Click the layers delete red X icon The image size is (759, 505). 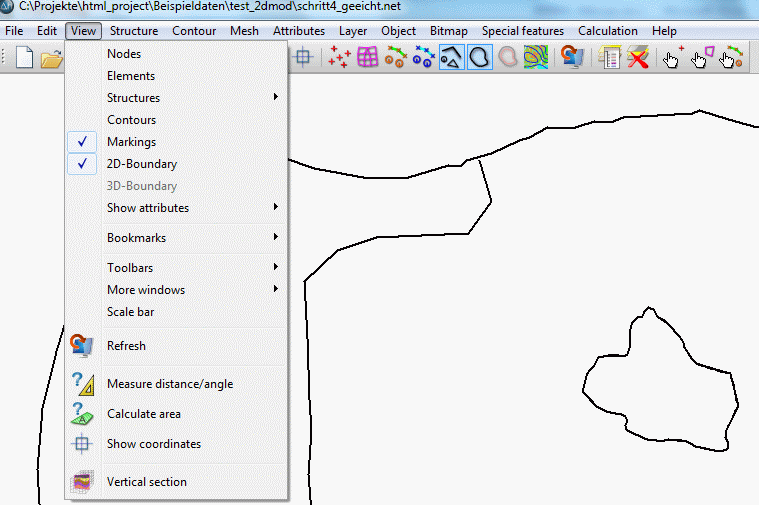point(638,57)
